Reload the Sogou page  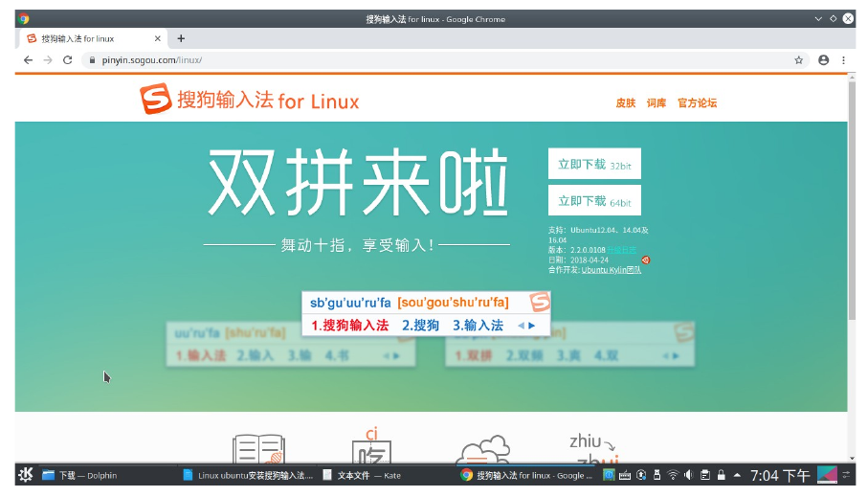point(68,59)
